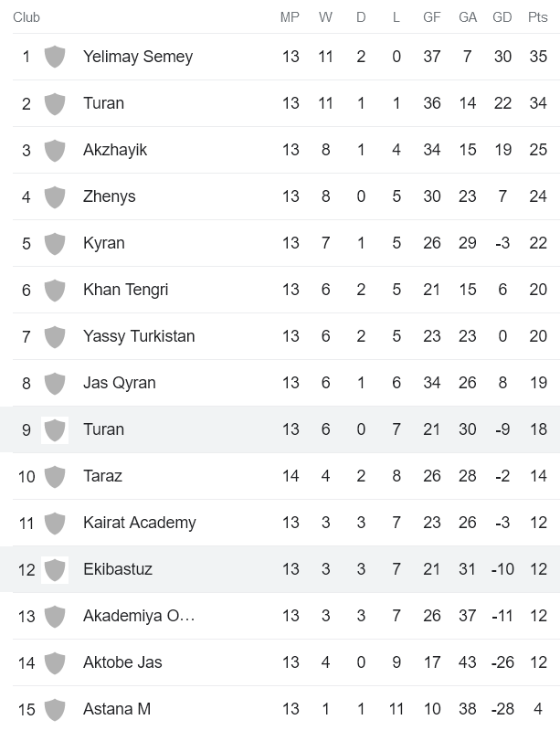Click the Taraz club badge icon
560x741 pixels.
pyautogui.click(x=55, y=476)
